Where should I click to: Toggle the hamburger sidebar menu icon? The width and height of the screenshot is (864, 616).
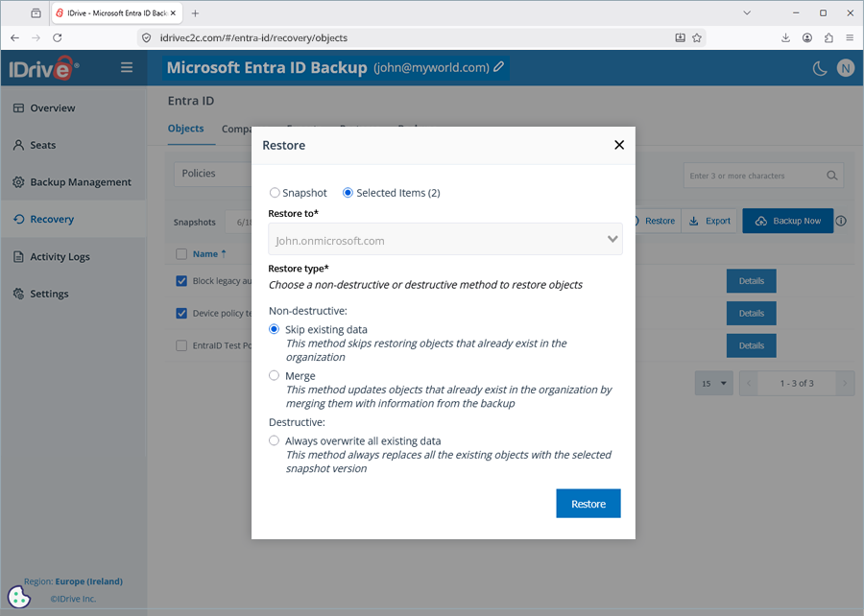pyautogui.click(x=127, y=67)
